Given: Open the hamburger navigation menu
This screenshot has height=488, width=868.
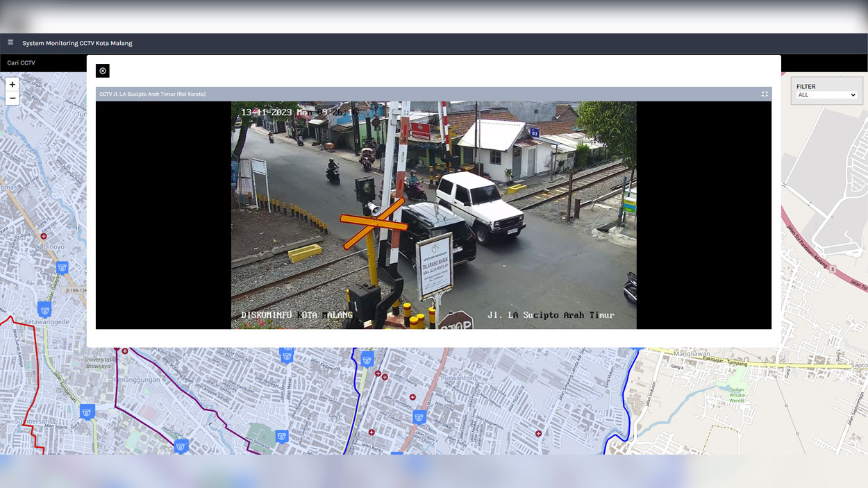Looking at the screenshot, I should pos(10,42).
